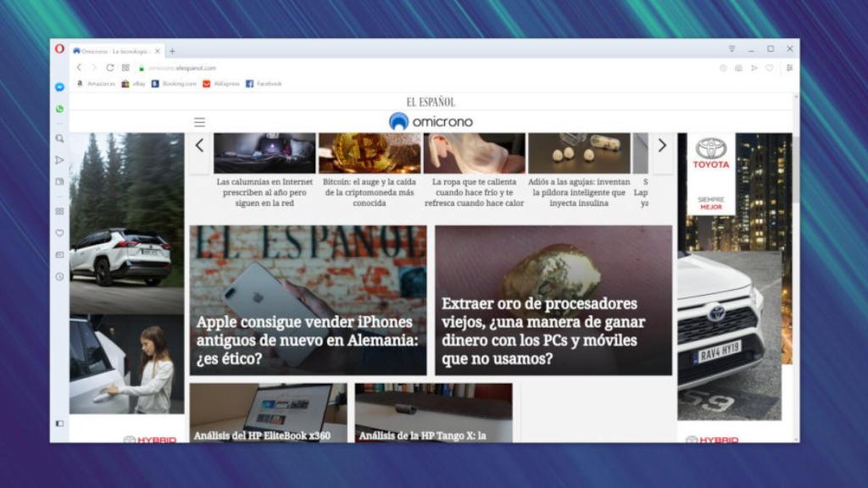Viewport: 868px width, 488px height.
Task: Open the snooze tabs dropdown arrow in titlebar
Action: click(732, 48)
